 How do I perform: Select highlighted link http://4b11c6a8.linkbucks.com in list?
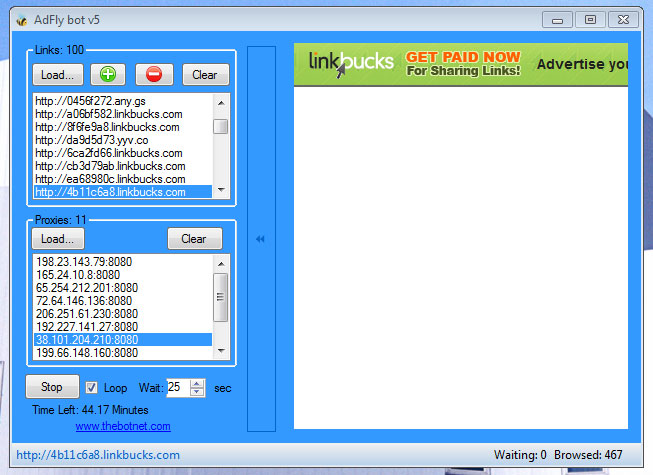pyautogui.click(x=123, y=192)
